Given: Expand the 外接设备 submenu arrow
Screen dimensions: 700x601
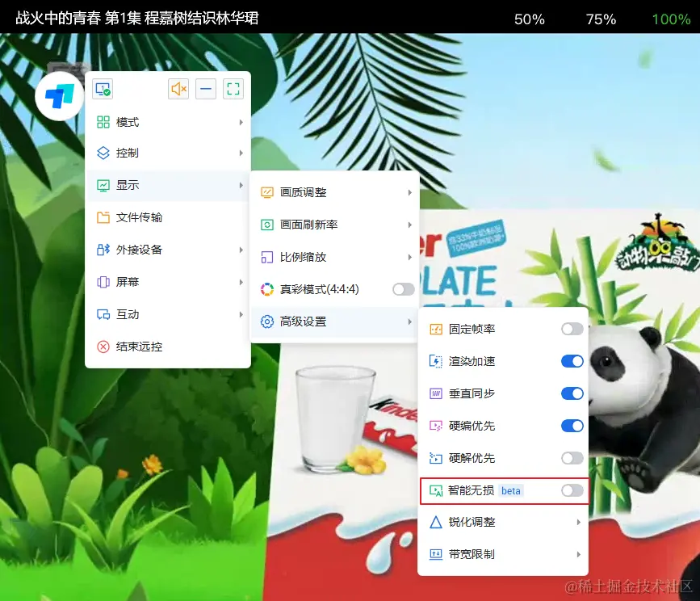Looking at the screenshot, I should (x=241, y=250).
